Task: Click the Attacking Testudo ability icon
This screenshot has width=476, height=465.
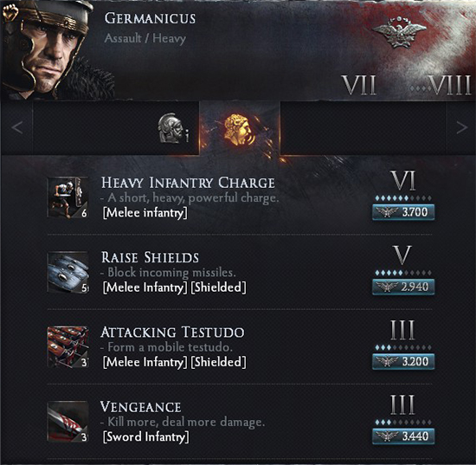Action: click(x=68, y=347)
